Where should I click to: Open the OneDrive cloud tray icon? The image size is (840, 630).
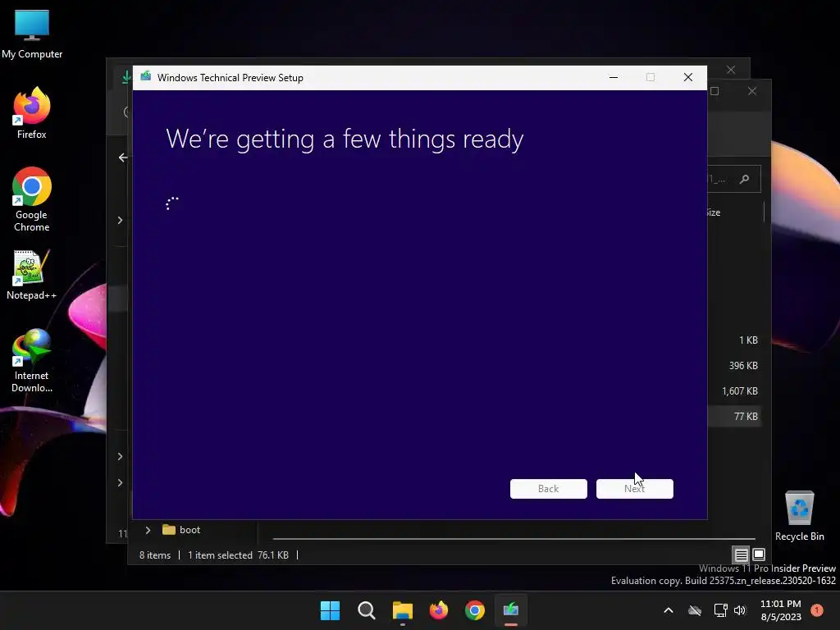point(695,610)
